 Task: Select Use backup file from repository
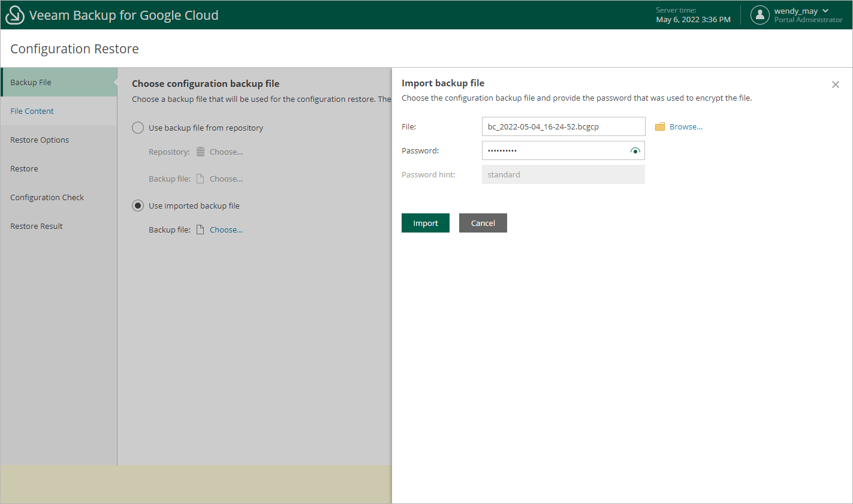point(138,128)
